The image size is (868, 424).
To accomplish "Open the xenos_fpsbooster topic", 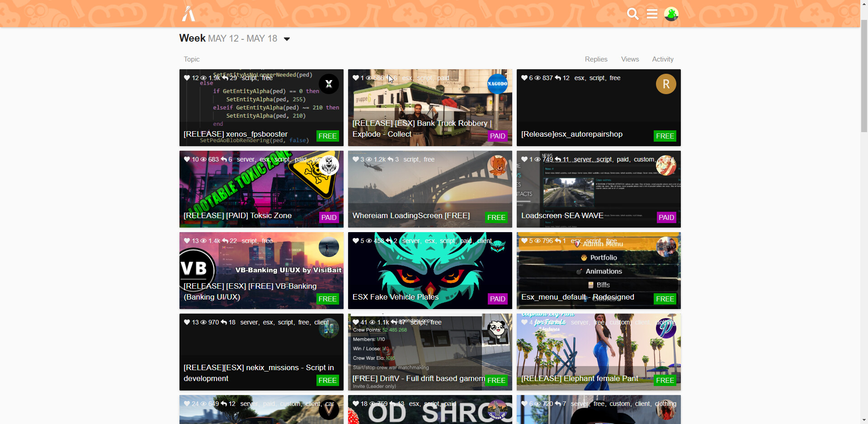I will (x=236, y=134).
